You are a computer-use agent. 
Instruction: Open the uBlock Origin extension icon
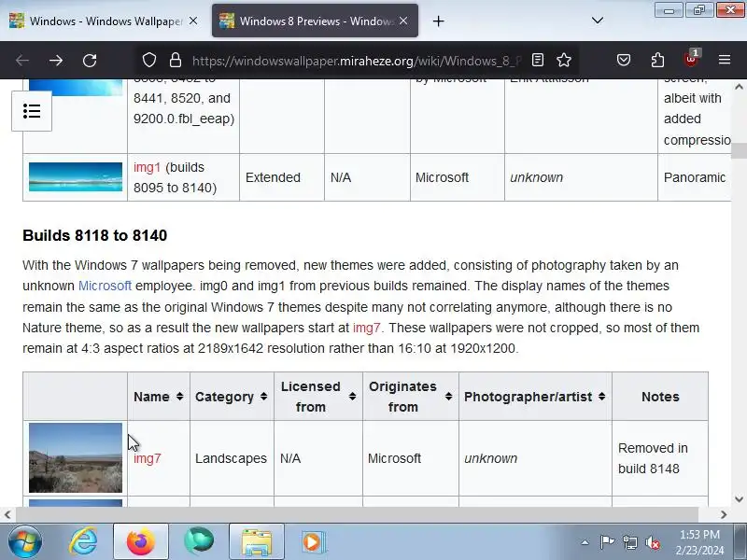pyautogui.click(x=691, y=59)
